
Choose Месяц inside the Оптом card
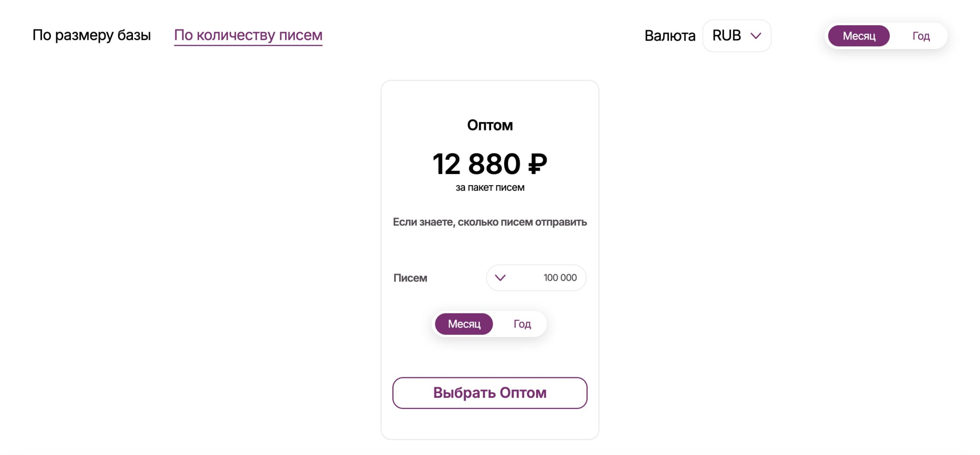[464, 324]
